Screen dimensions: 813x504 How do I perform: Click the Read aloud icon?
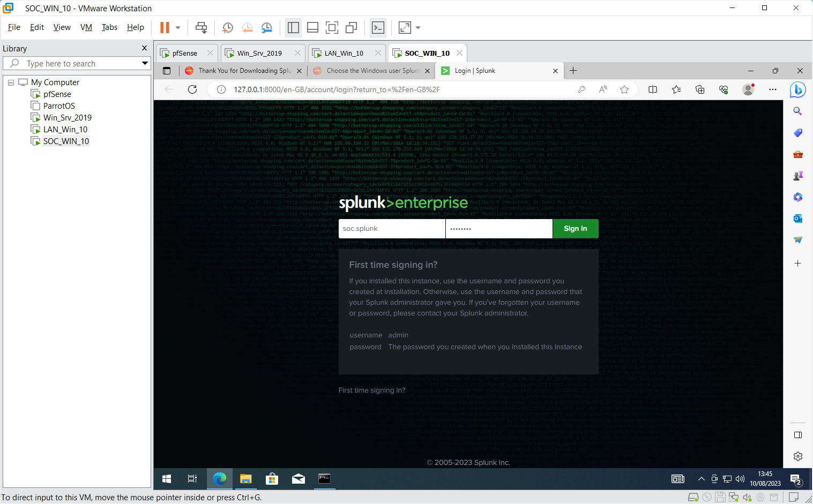pyautogui.click(x=603, y=89)
